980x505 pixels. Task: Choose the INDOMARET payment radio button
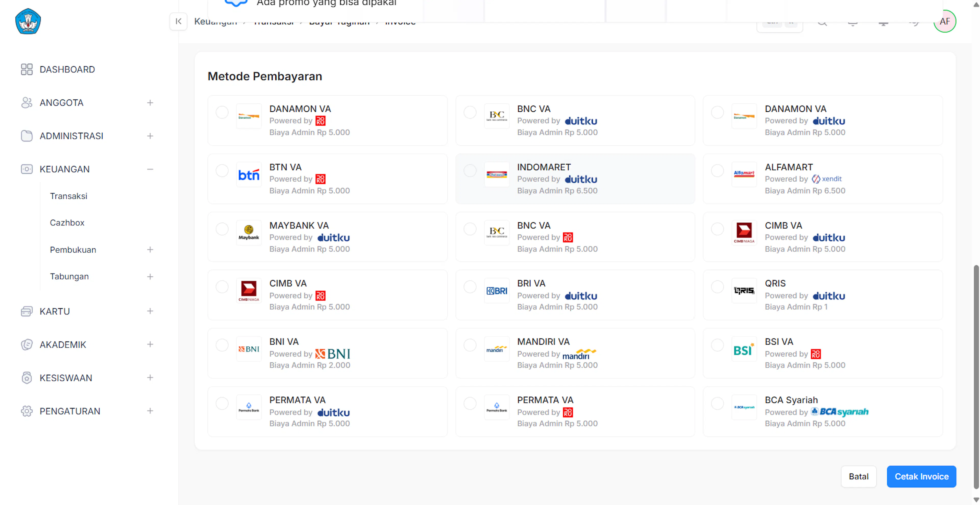[470, 171]
